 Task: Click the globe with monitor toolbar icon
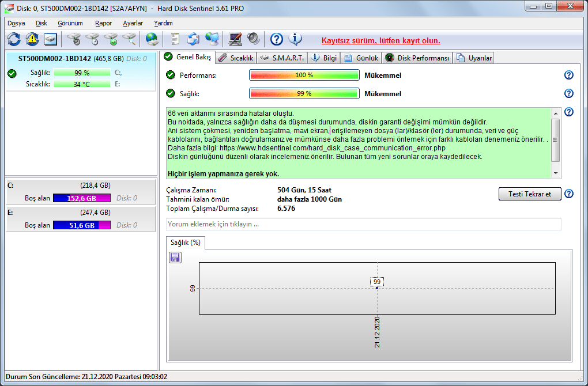pyautogui.click(x=212, y=39)
